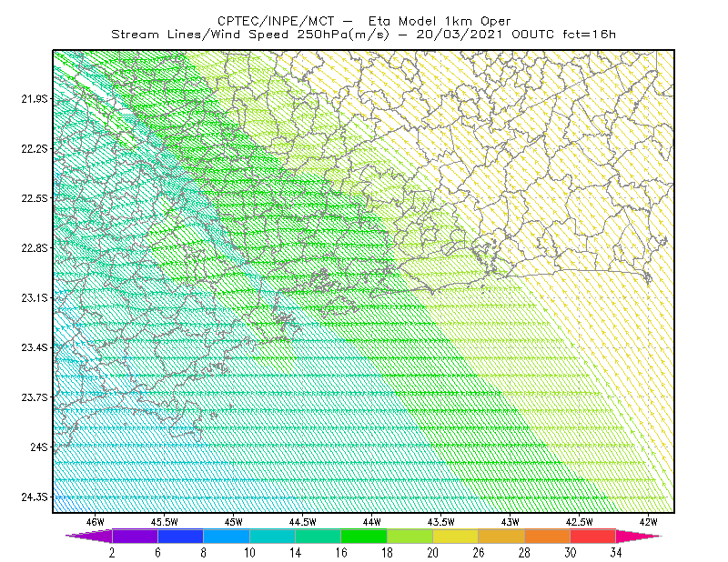Screen dimensions: 728x562
Task: Click the 42.5W longitude axis label
Action: coord(579,522)
